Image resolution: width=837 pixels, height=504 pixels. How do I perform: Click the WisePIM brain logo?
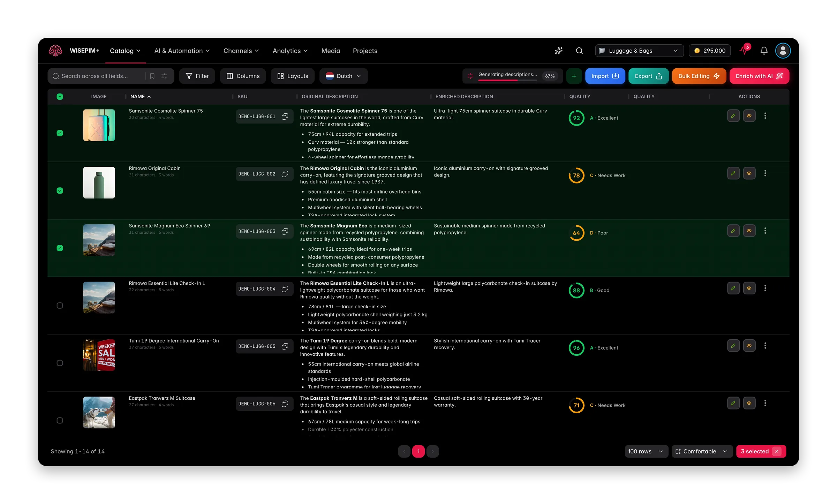(55, 51)
